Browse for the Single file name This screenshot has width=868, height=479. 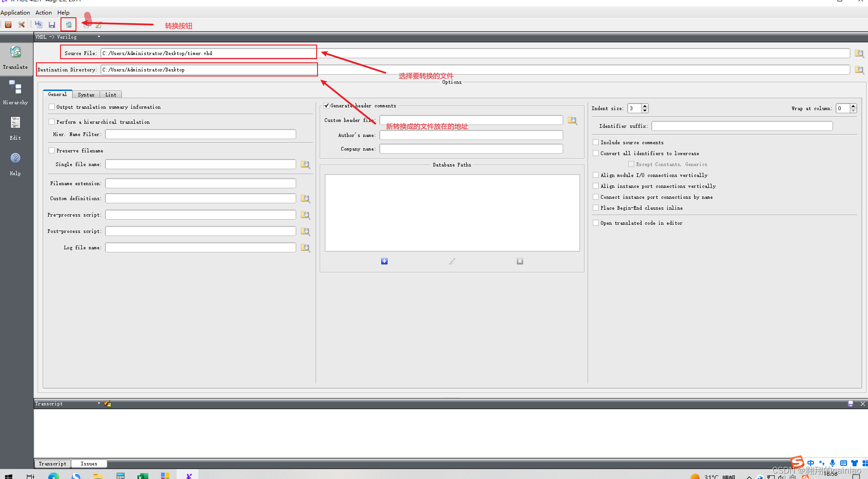click(305, 165)
